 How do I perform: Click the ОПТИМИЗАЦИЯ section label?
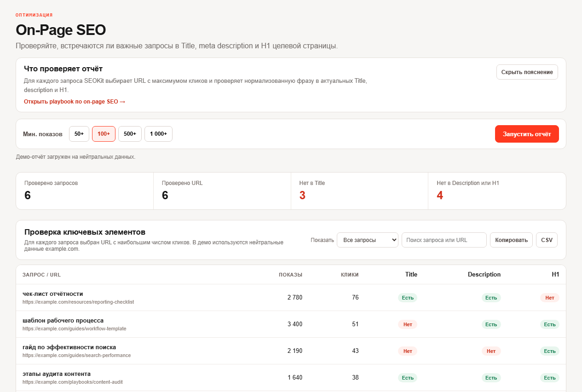tap(34, 15)
